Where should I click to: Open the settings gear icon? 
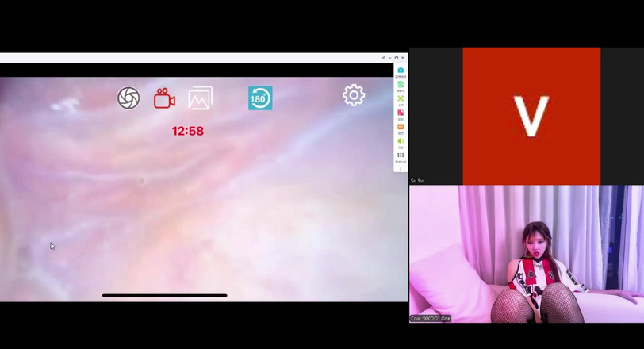coord(354,95)
